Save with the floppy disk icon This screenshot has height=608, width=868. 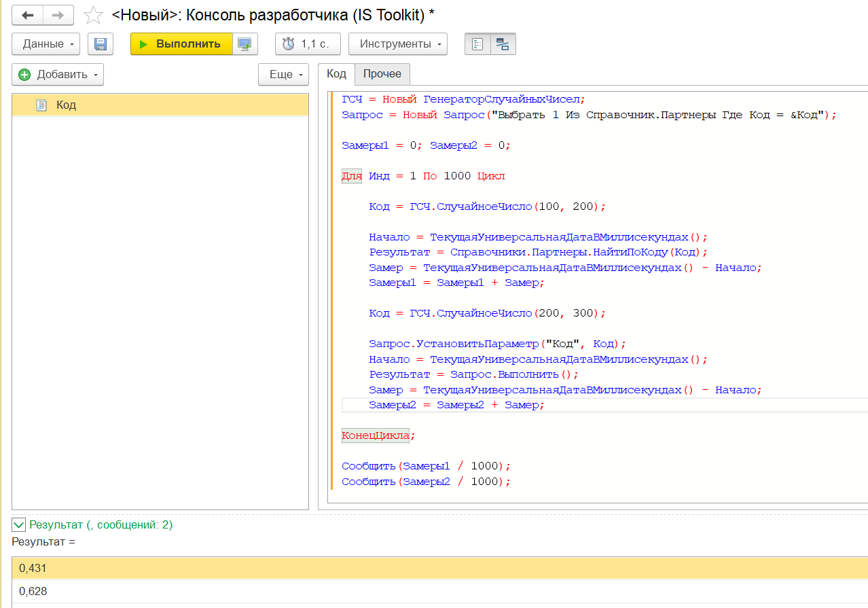[101, 44]
